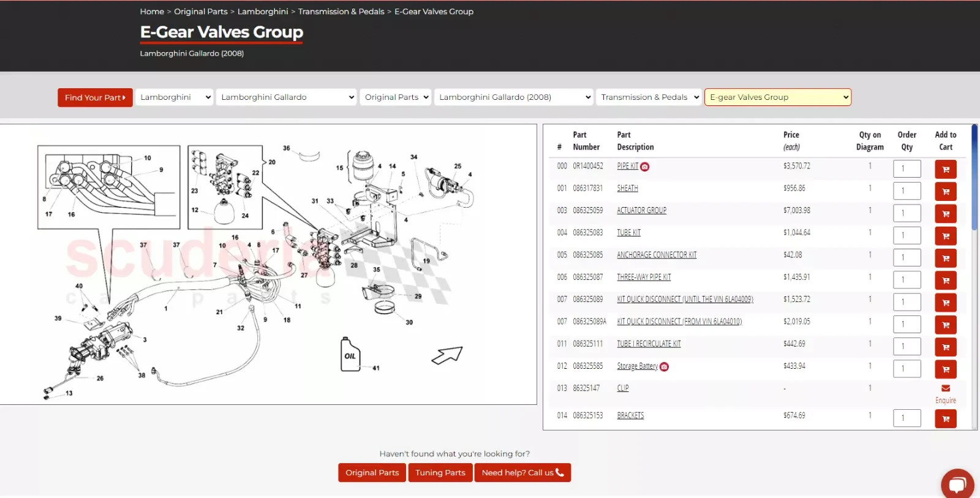Image resolution: width=980 pixels, height=498 pixels.
Task: Select the $674.69 price text
Action: (x=794, y=415)
